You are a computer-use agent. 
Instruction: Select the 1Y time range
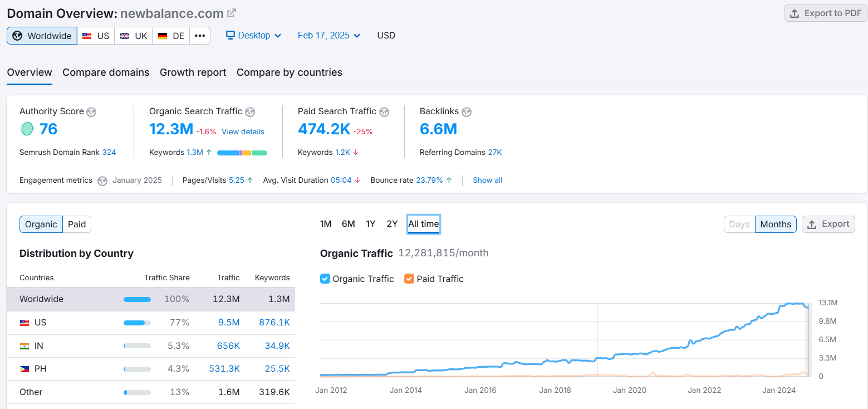click(x=370, y=224)
